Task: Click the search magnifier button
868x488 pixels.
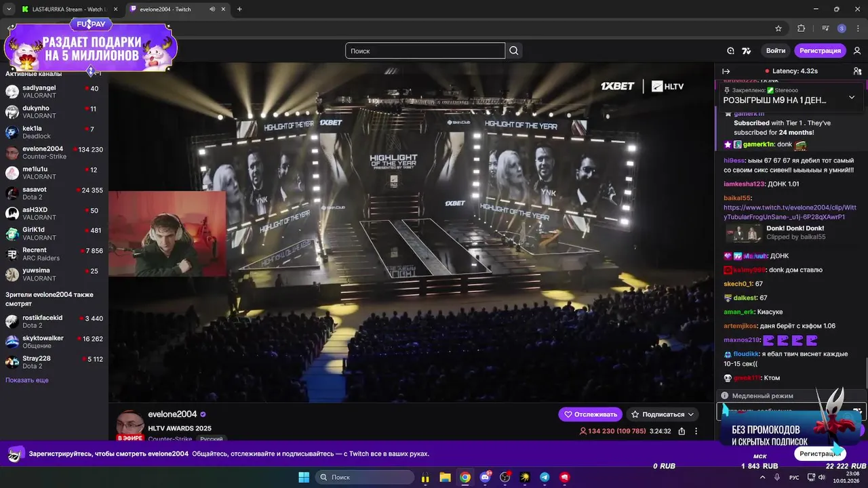Action: click(x=514, y=51)
